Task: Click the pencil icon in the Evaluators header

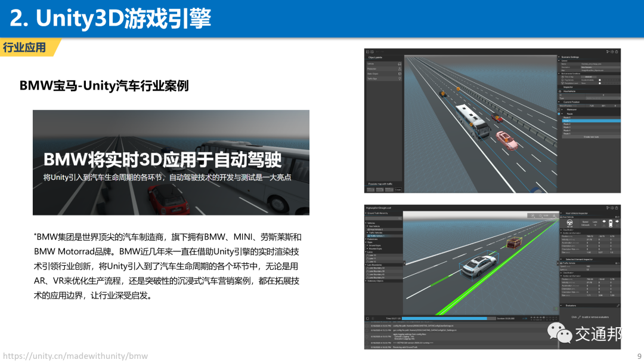Action: [x=618, y=306]
